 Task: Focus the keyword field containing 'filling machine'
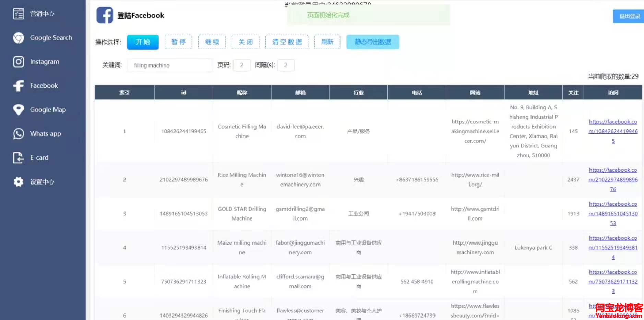[170, 65]
